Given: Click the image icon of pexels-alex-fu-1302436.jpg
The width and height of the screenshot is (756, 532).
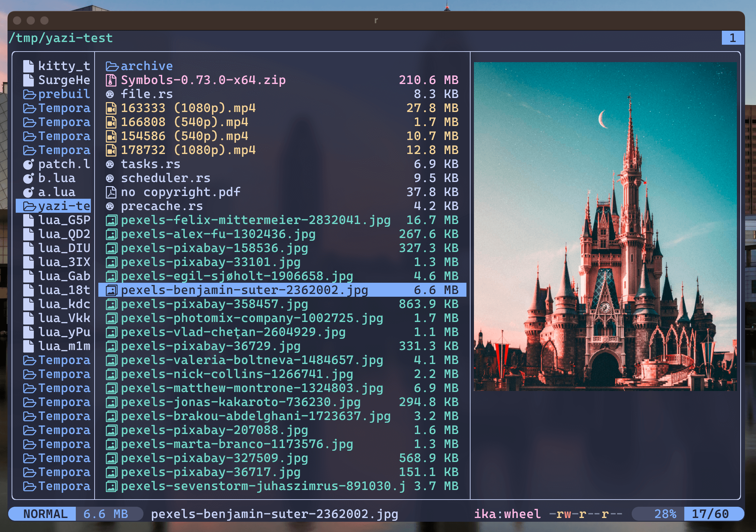Looking at the screenshot, I should pyautogui.click(x=111, y=234).
